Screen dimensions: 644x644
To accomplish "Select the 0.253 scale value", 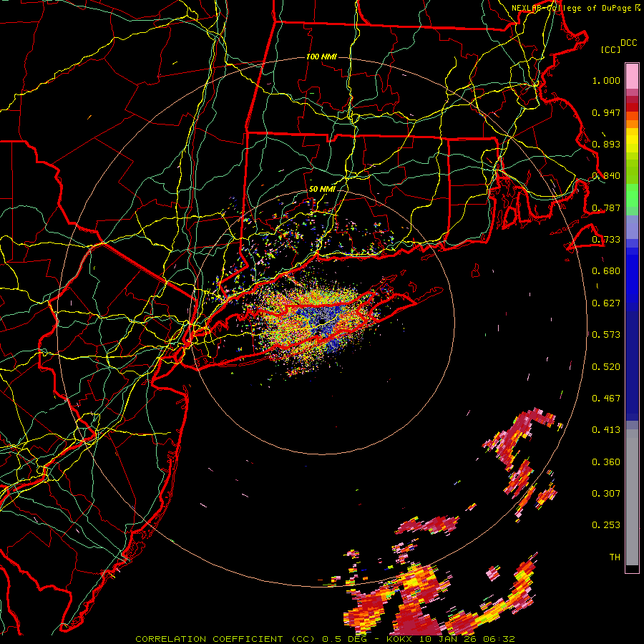I will pyautogui.click(x=606, y=525).
